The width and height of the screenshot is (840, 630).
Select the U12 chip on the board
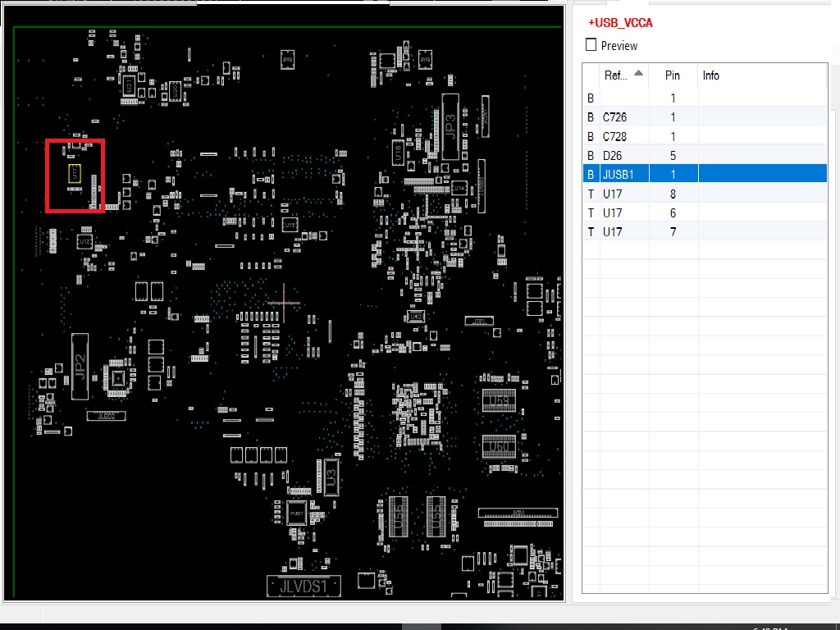coord(84,242)
